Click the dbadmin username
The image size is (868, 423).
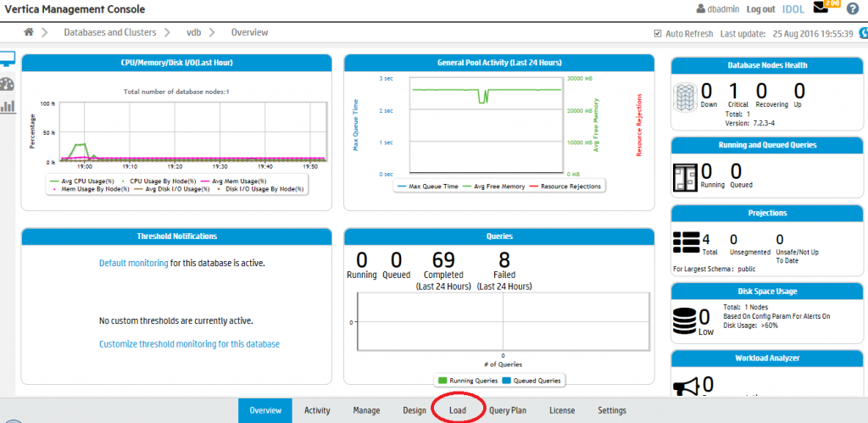[724, 9]
